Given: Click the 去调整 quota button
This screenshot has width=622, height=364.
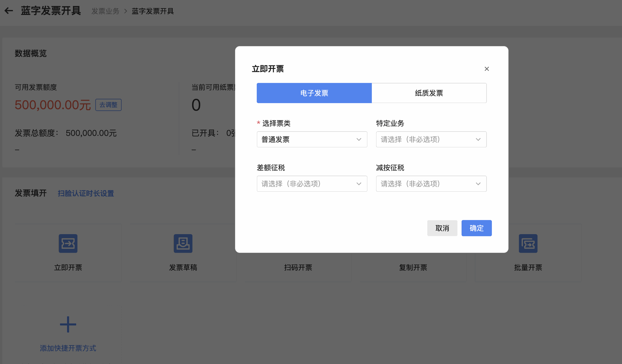Looking at the screenshot, I should click(108, 105).
